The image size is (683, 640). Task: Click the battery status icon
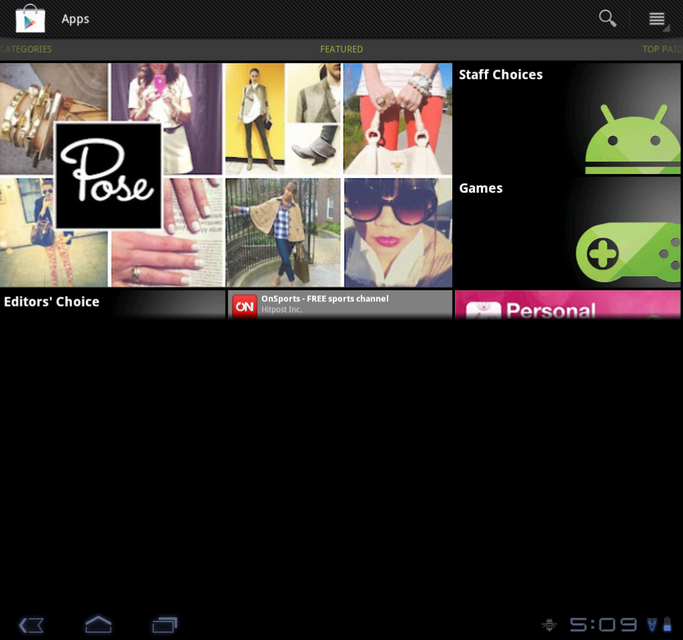click(x=667, y=624)
